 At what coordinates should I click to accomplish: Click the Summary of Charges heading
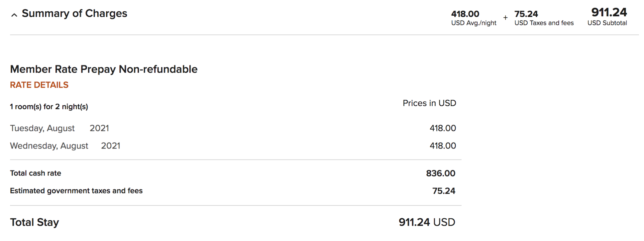[74, 14]
